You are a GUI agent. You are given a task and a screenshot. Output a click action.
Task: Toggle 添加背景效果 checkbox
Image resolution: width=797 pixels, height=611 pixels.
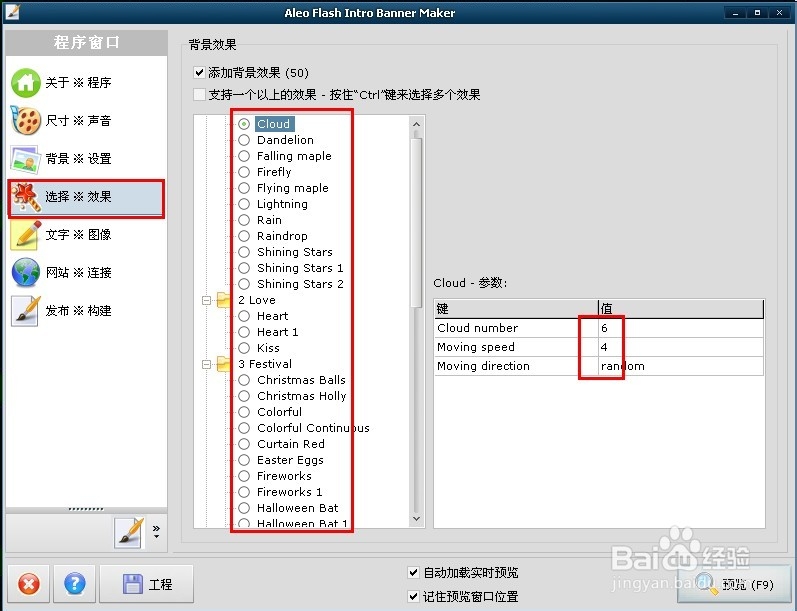click(x=199, y=73)
